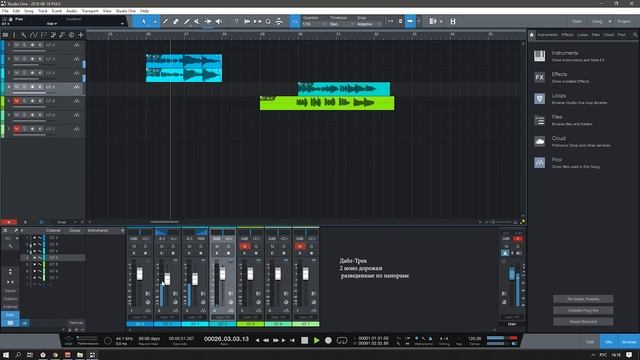Open the track list icon
Viewport: 640px width, 360px height.
(5, 35)
